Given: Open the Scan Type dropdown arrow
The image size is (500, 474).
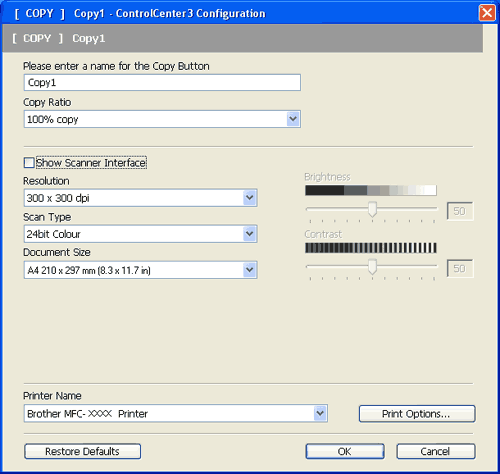Looking at the screenshot, I should click(250, 234).
